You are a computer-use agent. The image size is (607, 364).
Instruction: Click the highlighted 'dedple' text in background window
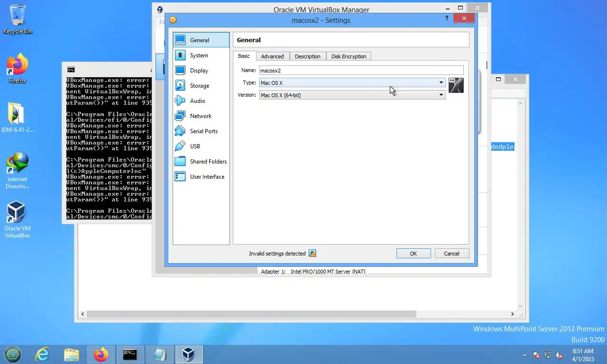click(503, 147)
